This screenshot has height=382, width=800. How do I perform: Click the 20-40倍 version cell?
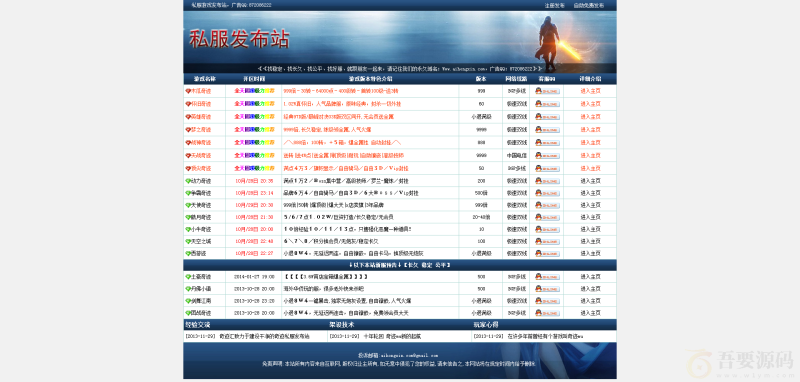pos(481,217)
